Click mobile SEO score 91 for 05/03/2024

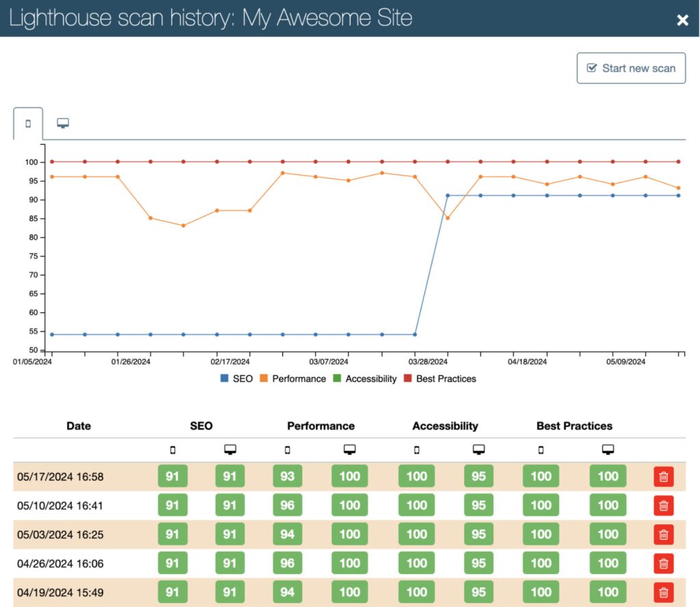point(172,535)
